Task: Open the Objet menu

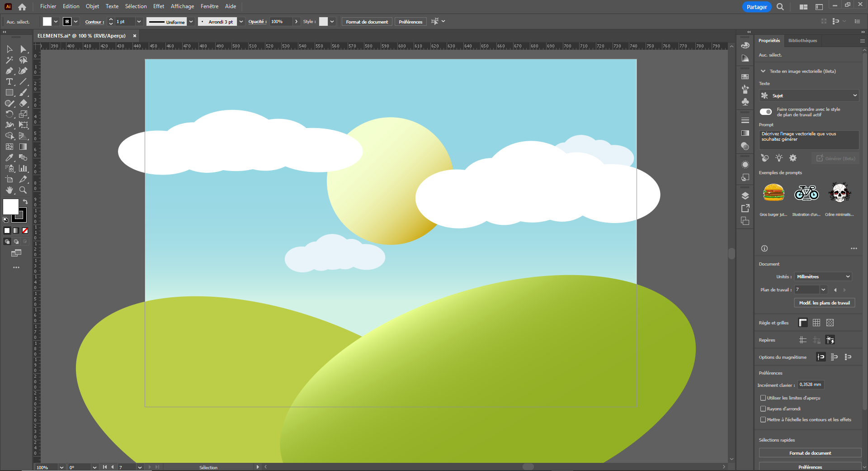Action: (92, 6)
